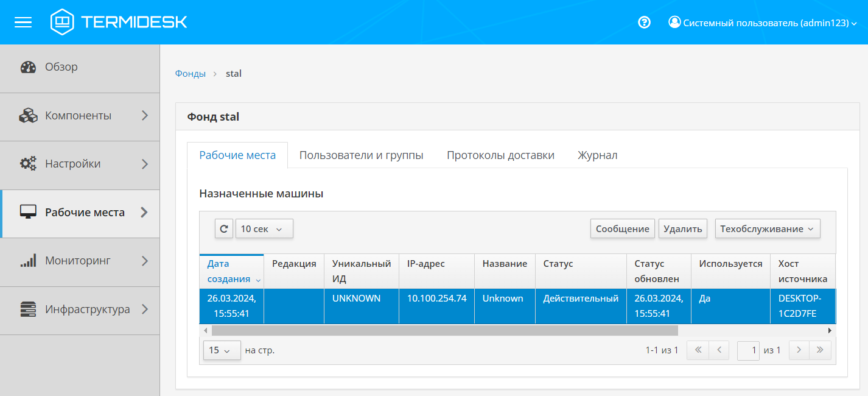Click the Termidesk logo

[119, 23]
